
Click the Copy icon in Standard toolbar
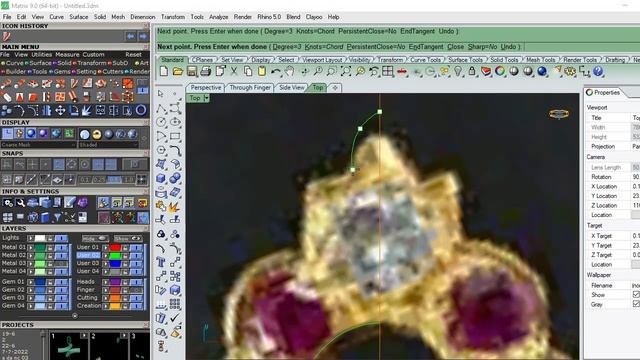pyautogui.click(x=248, y=71)
